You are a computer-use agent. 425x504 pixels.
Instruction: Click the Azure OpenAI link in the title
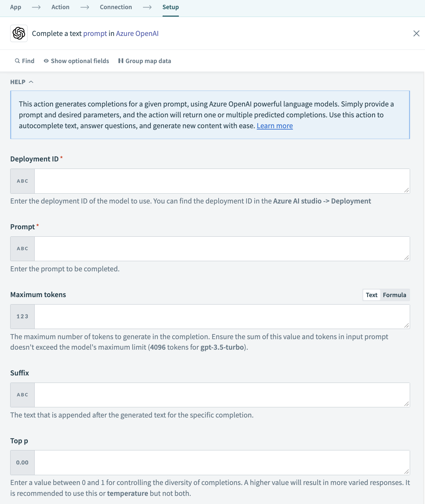coord(137,33)
